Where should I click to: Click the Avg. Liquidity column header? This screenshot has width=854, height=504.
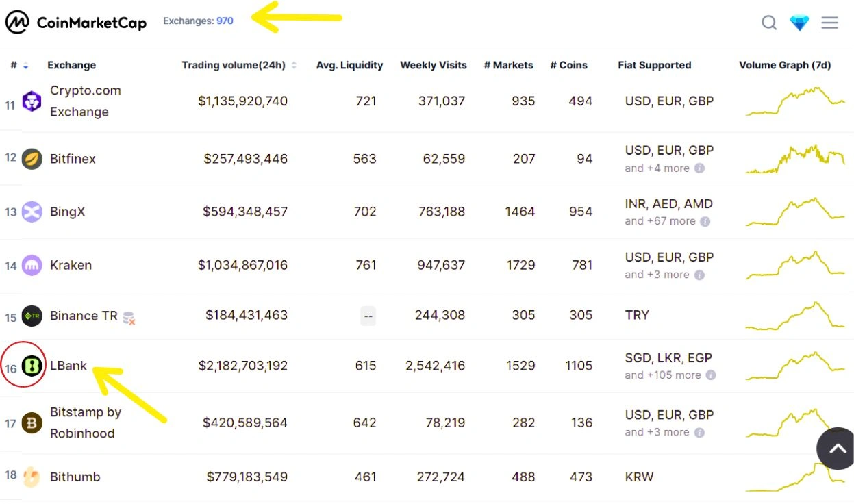point(349,66)
